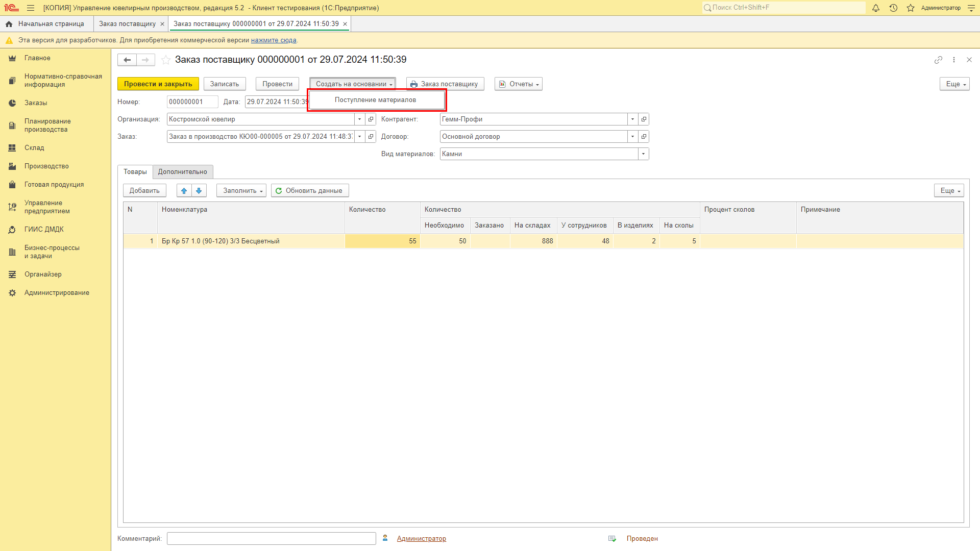Image resolution: width=980 pixels, height=551 pixels.
Task: Open Организация dropdown arrow
Action: click(x=360, y=119)
